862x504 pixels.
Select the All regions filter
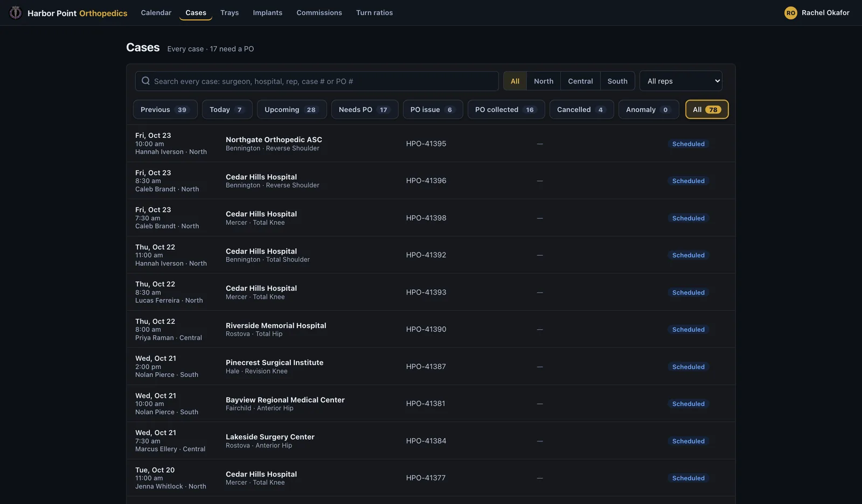pyautogui.click(x=515, y=81)
